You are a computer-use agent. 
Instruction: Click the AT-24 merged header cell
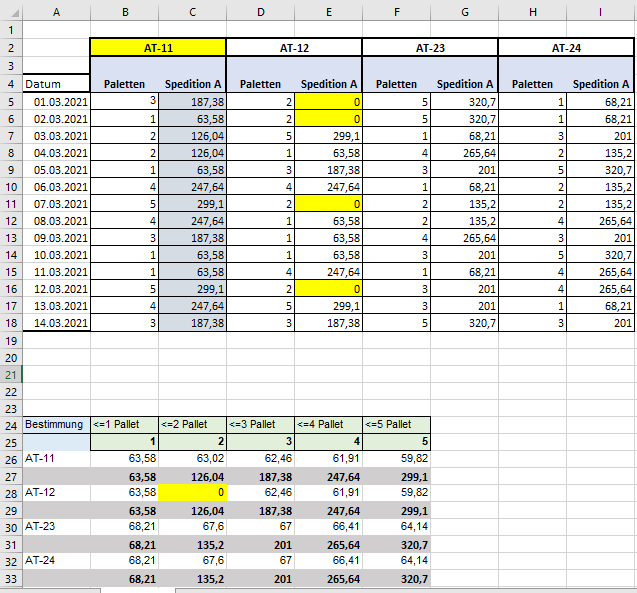566,48
